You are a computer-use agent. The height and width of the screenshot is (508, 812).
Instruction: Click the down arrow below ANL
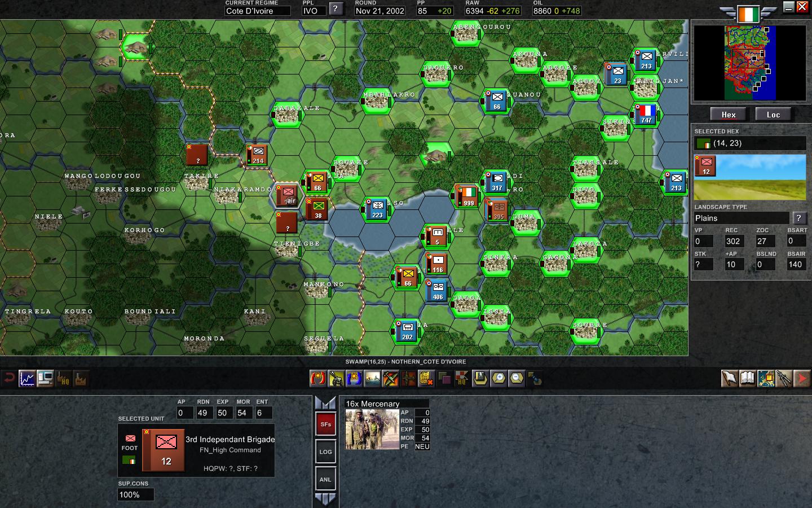(x=325, y=499)
